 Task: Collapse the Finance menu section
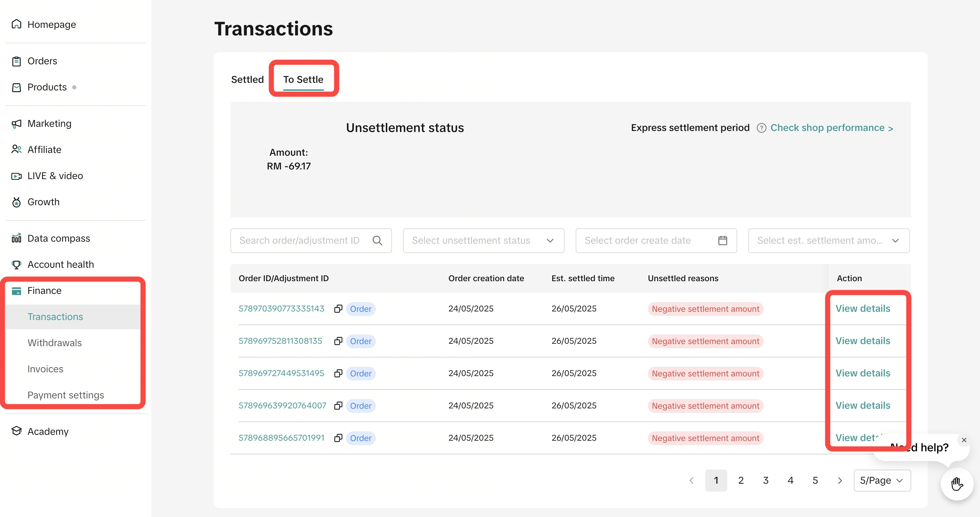click(x=44, y=291)
